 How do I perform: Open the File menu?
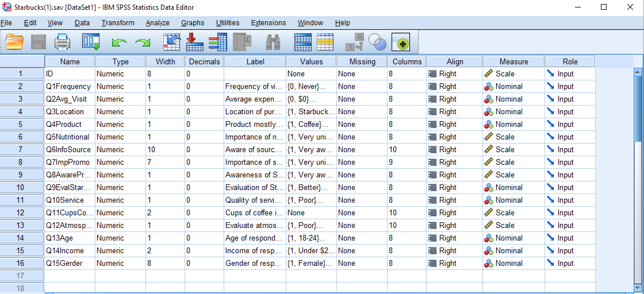point(6,23)
